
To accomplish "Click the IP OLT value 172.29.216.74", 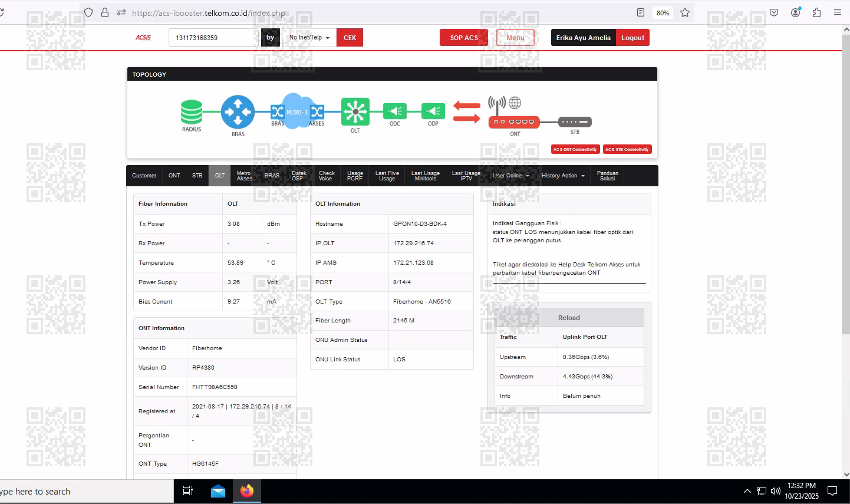I will pos(413,243).
